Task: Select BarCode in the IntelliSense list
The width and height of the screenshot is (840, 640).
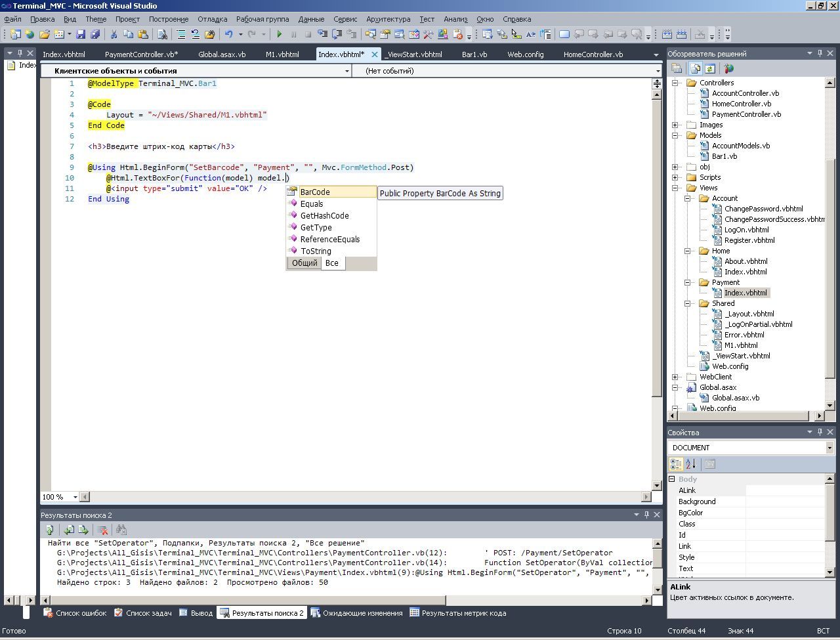Action: 315,192
